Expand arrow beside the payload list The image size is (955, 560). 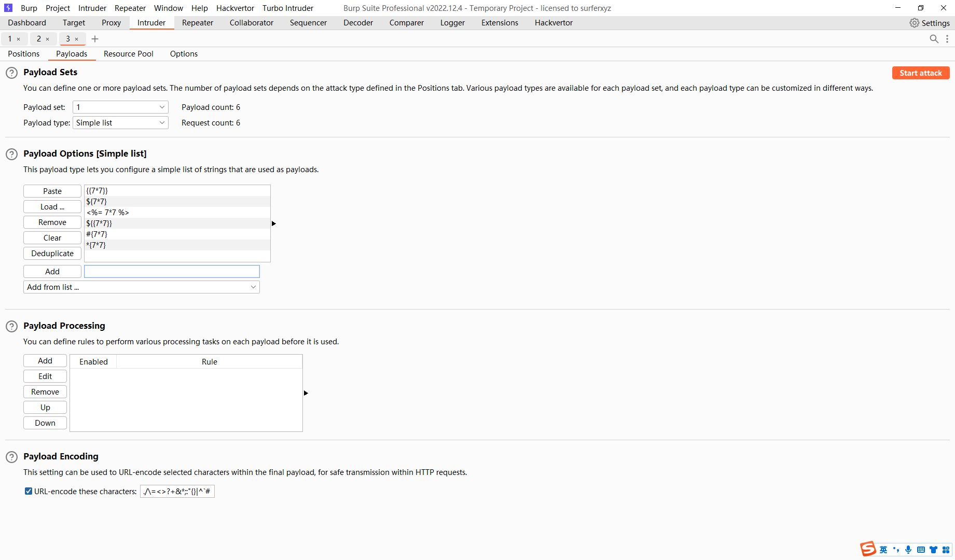tap(274, 223)
